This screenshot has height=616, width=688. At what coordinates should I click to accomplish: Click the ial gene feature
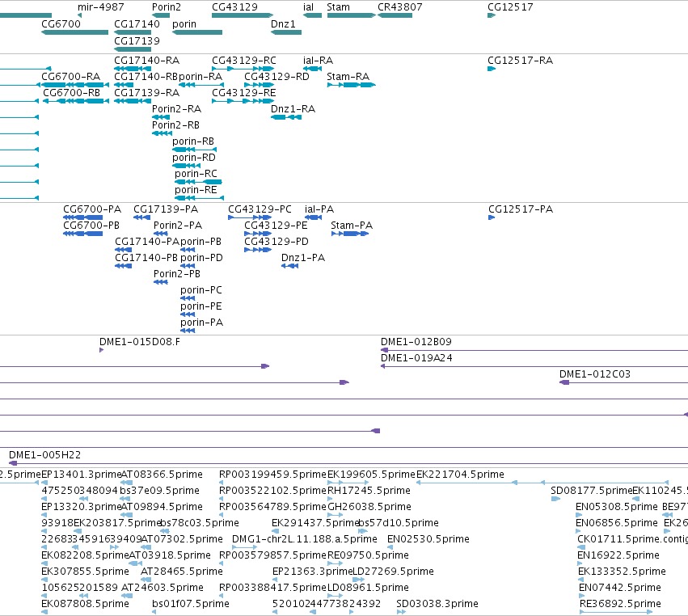coord(312,15)
